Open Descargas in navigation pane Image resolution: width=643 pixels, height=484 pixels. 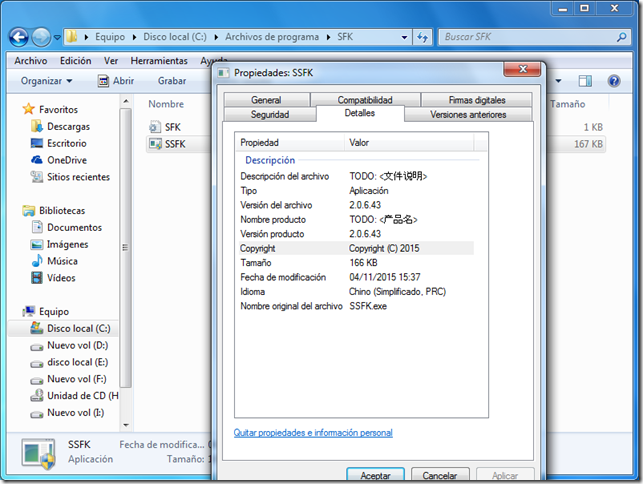pos(60,127)
